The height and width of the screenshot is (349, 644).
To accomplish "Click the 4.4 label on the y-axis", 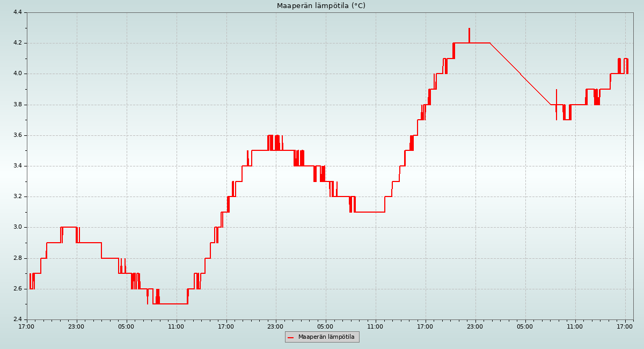I will click(17, 12).
